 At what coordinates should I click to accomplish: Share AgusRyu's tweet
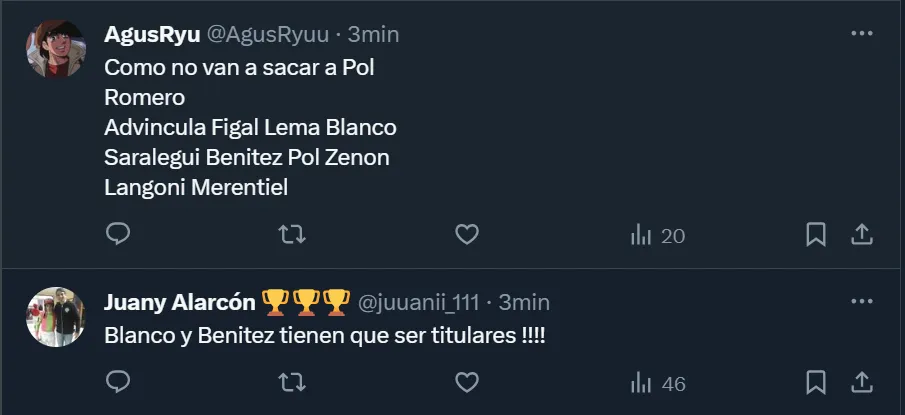click(x=862, y=235)
